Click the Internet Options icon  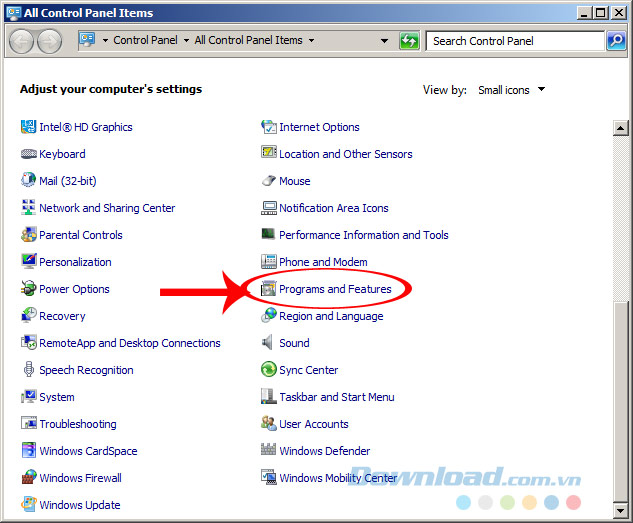click(x=268, y=127)
